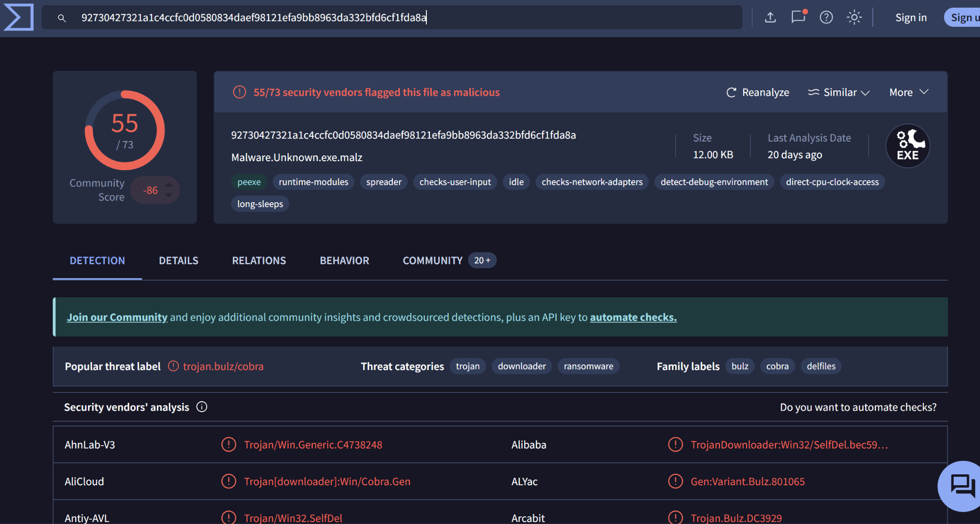Viewport: 980px width, 524px height.
Task: Open the notifications chat icon
Action: [798, 17]
